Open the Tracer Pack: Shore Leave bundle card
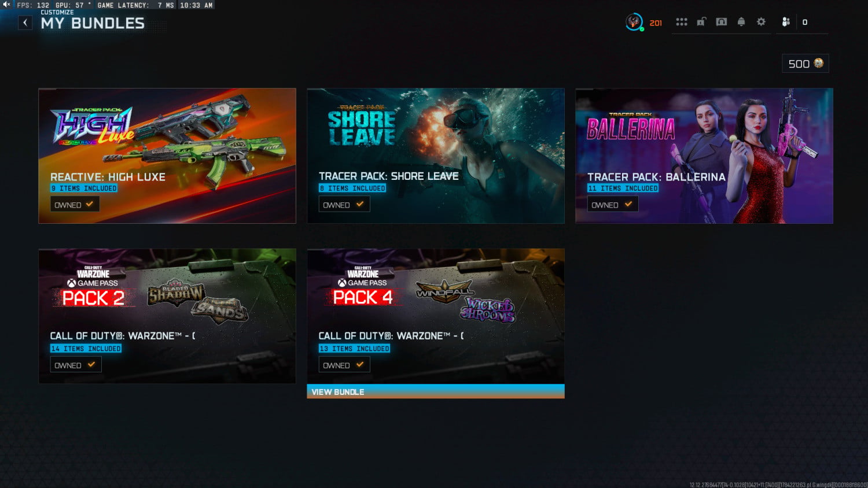 point(436,156)
